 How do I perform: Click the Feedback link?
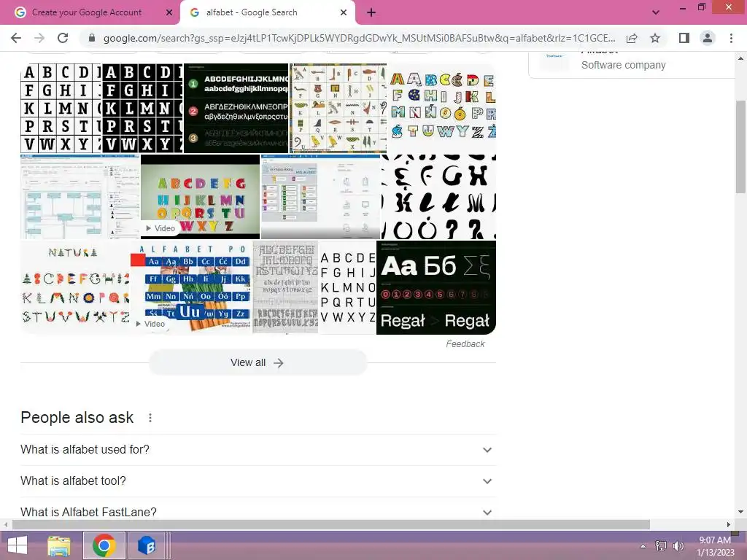pyautogui.click(x=465, y=344)
